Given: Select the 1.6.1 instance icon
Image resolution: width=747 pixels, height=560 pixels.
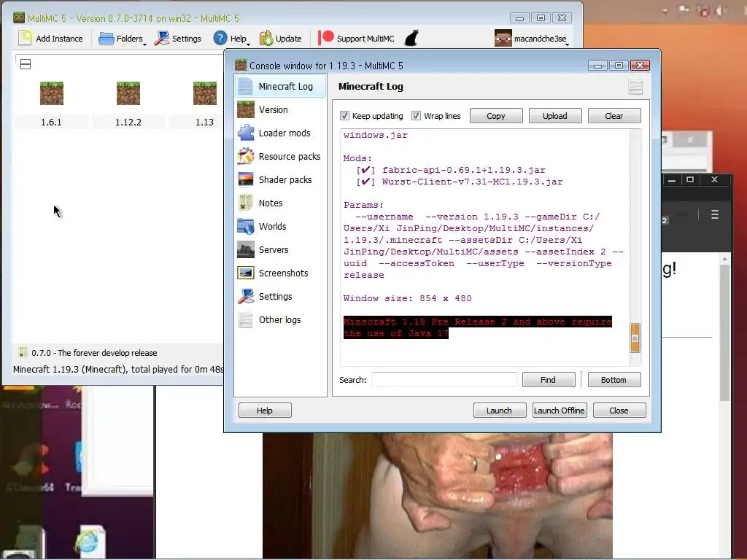Looking at the screenshot, I should click(x=52, y=93).
